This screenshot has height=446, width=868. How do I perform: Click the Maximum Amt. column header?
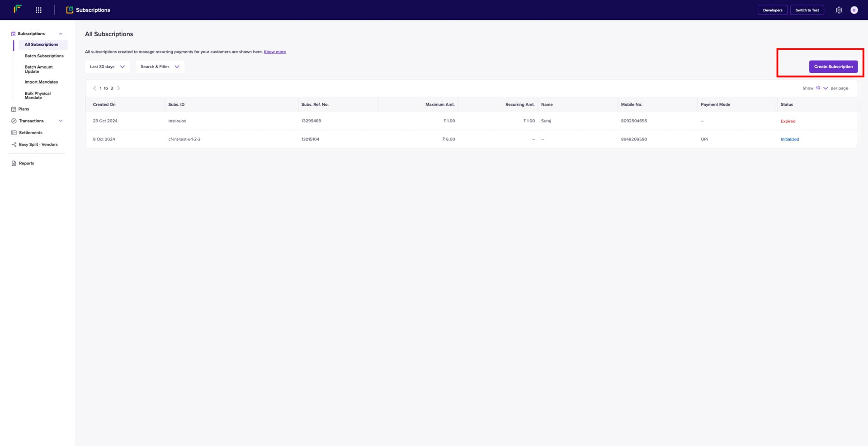click(440, 104)
